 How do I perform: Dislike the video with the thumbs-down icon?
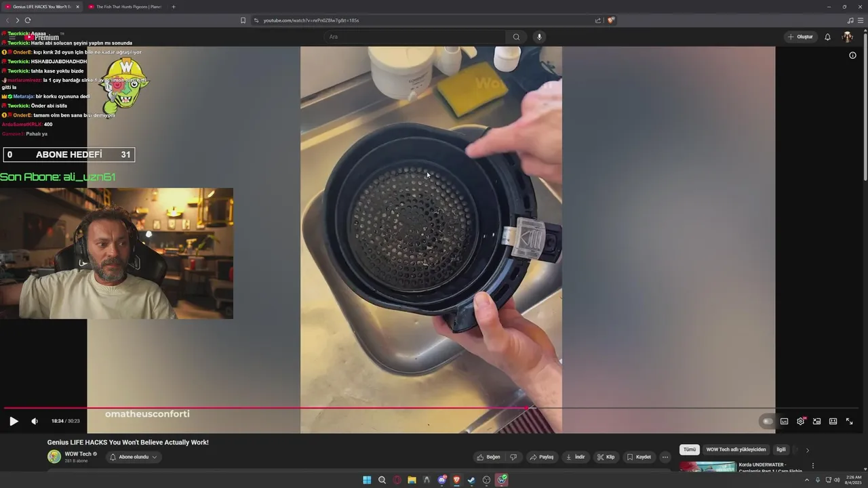[513, 457]
